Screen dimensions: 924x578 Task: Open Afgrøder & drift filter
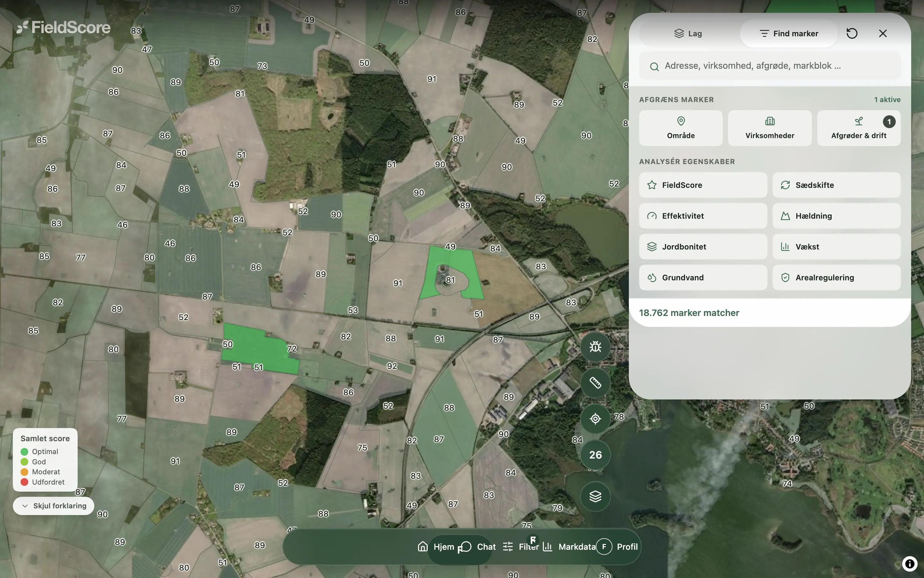859,128
